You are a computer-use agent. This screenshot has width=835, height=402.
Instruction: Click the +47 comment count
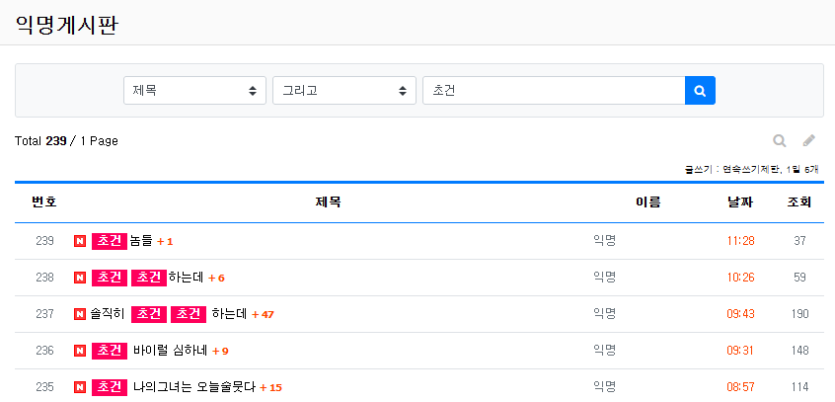coord(263,315)
